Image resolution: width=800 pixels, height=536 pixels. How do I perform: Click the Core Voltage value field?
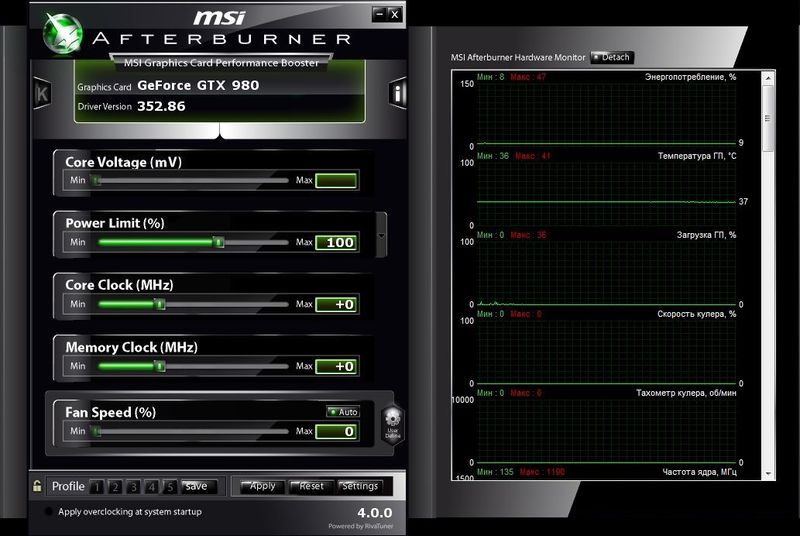click(x=336, y=181)
